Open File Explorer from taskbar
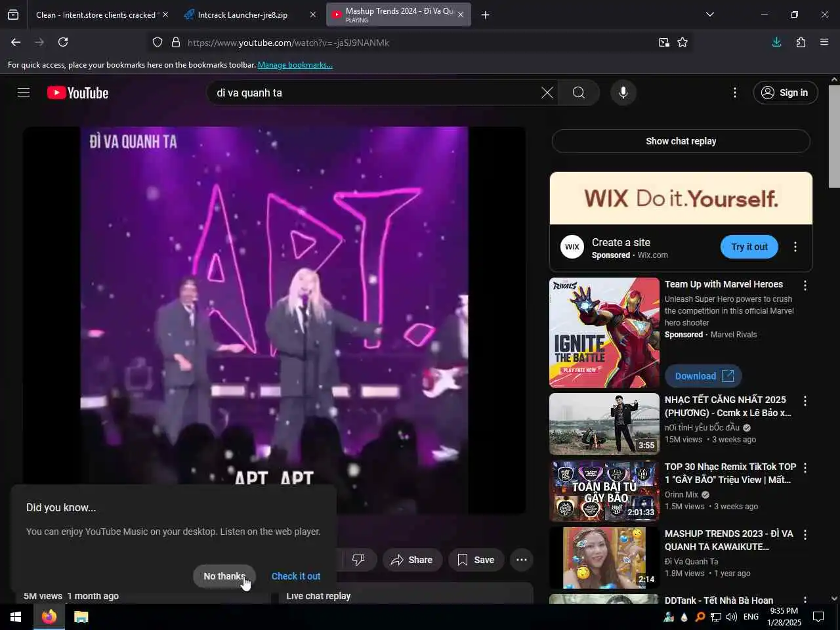 81,617
